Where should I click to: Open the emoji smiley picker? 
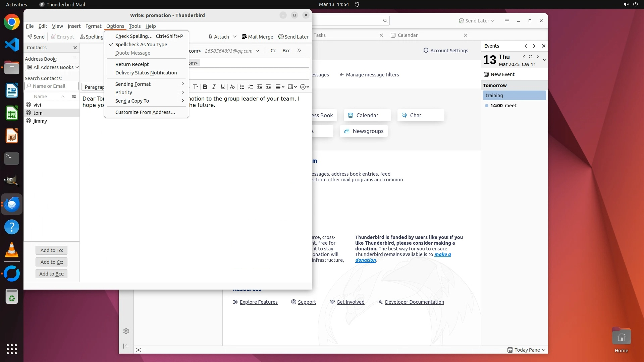[x=303, y=87]
